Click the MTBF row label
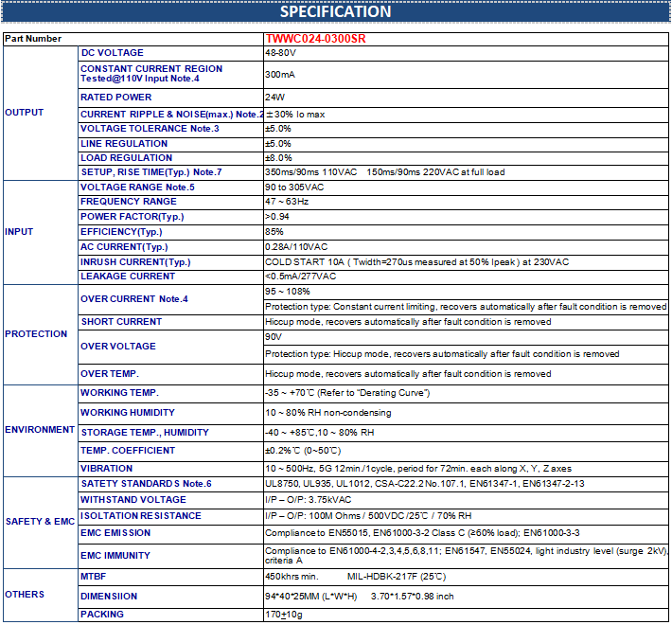Image resolution: width=672 pixels, height=625 pixels. [x=95, y=575]
